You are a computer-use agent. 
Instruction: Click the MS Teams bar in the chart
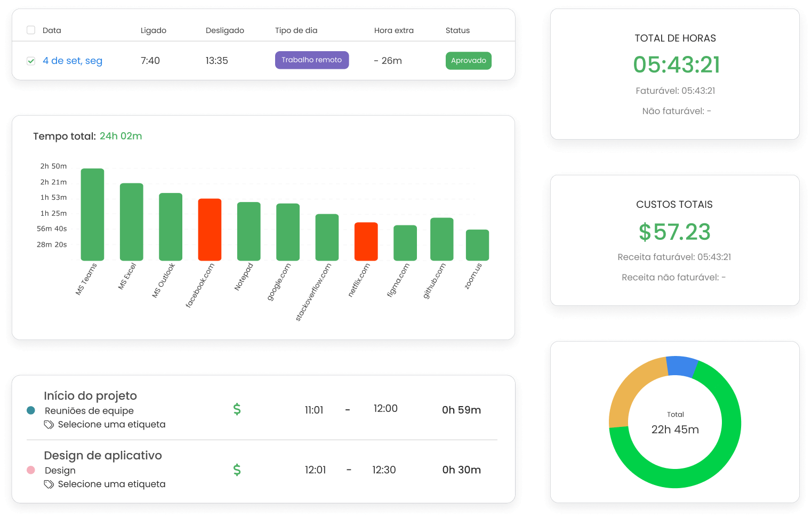pyautogui.click(x=92, y=213)
